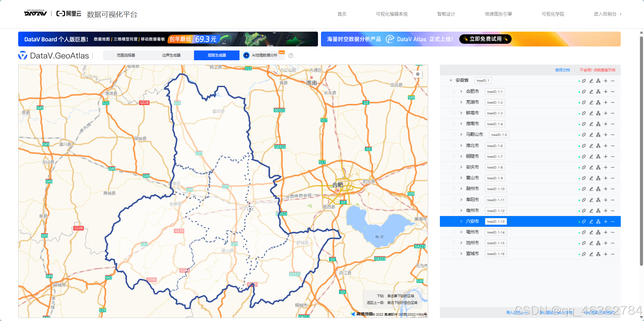This screenshot has width=644, height=321.
Task: Open the 使用文档 link
Action: point(562,70)
